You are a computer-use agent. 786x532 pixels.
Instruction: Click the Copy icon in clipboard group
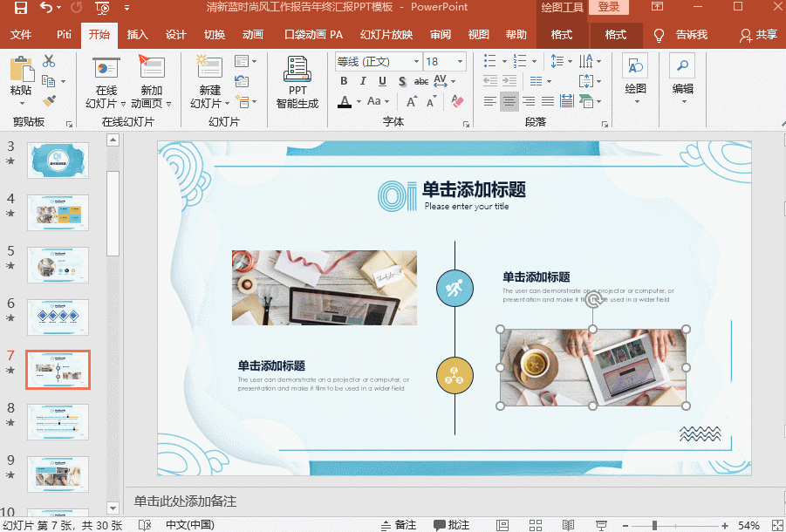click(x=48, y=80)
